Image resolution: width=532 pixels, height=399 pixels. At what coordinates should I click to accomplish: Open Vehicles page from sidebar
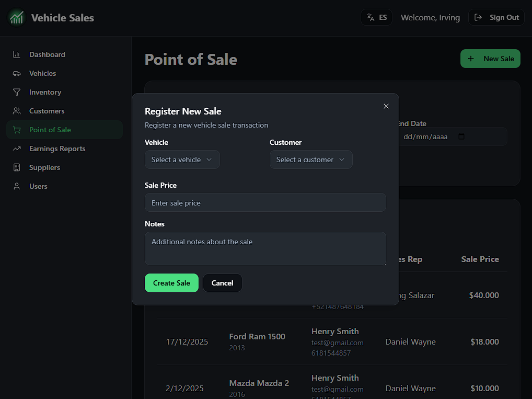64,73
